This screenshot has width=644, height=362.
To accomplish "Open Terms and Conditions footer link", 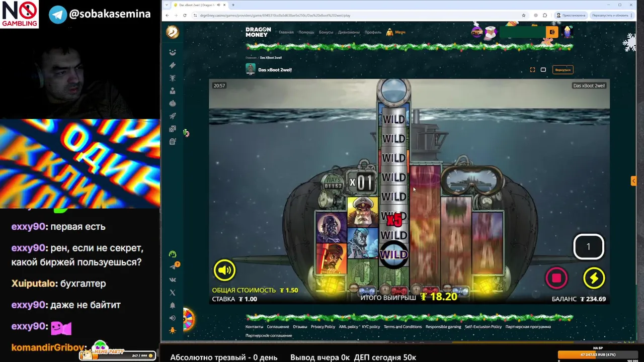I will [x=403, y=327].
